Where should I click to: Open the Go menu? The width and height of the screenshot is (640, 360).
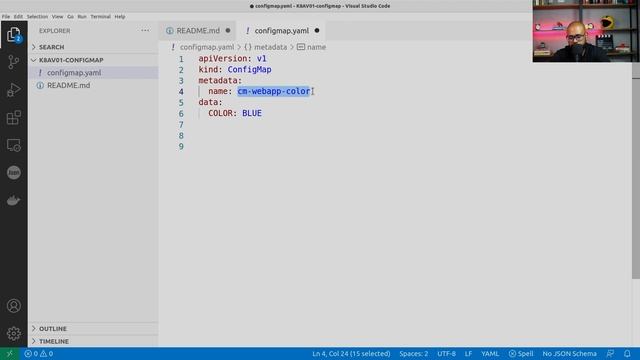point(70,17)
